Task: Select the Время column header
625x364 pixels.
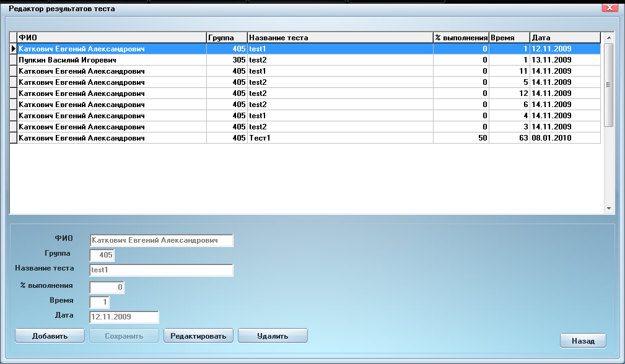Action: click(509, 37)
